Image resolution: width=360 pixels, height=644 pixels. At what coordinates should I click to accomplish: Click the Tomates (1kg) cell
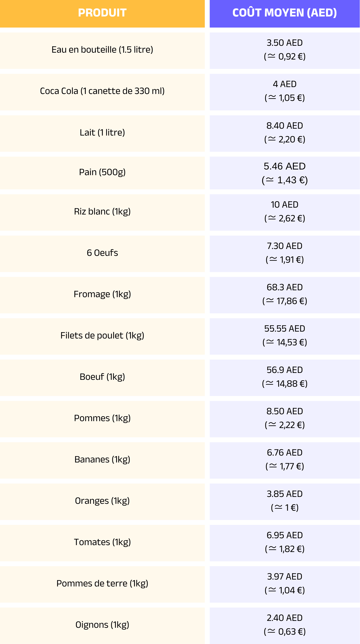pyautogui.click(x=102, y=542)
